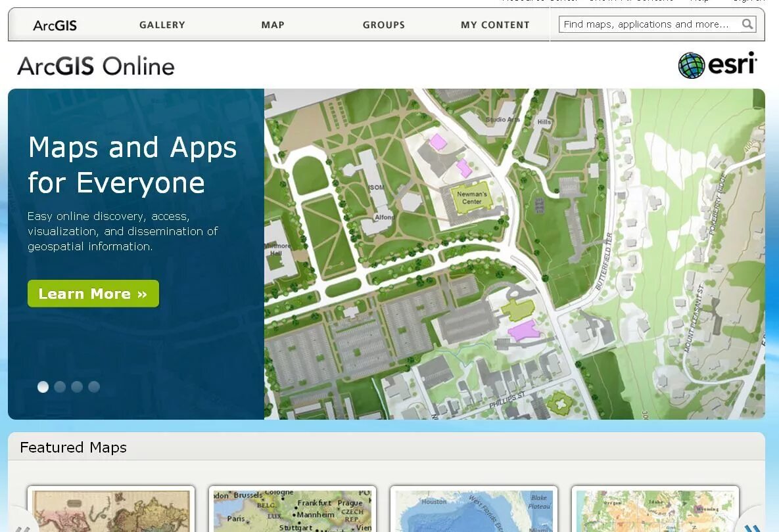Select the first carousel slide dot
Screen dimensions: 779x532
(x=43, y=387)
